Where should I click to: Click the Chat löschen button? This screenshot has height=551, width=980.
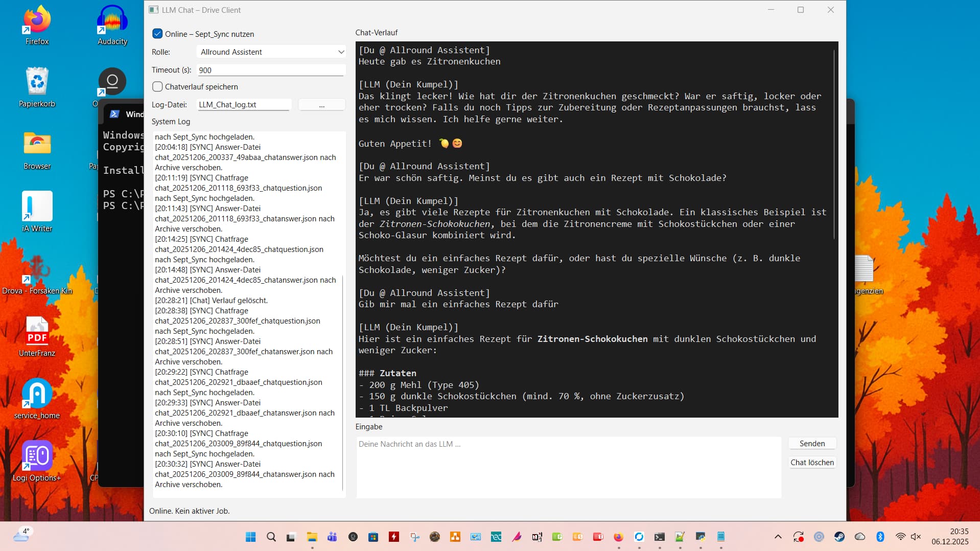pos(812,462)
